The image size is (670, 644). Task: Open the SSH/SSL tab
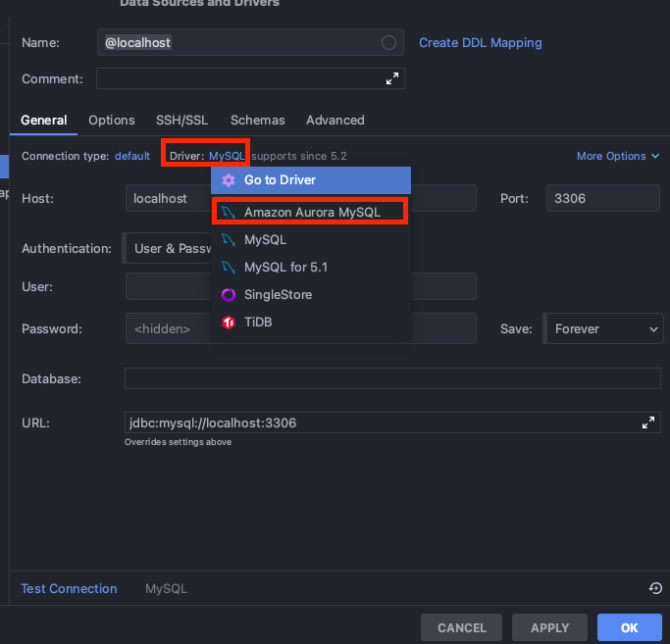182,121
